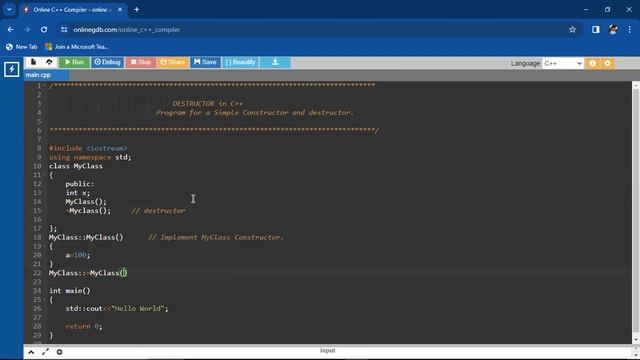Screen dimensions: 640x360
Task: Click 'MyClass::~MyClass()' on line 22
Action: pos(88,273)
